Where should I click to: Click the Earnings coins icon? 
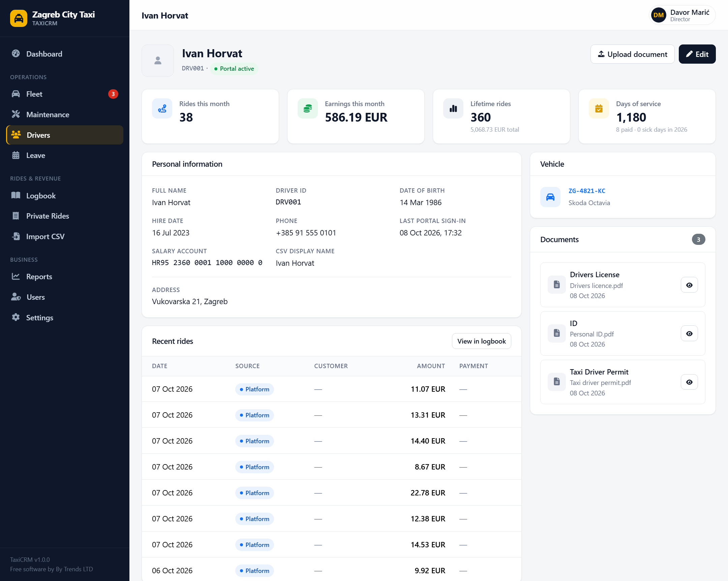pos(308,108)
